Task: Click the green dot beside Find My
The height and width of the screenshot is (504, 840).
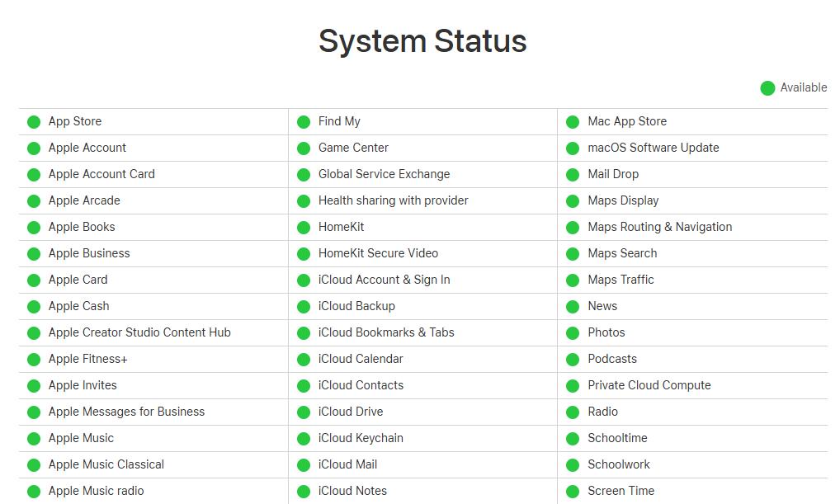Action: pos(304,122)
